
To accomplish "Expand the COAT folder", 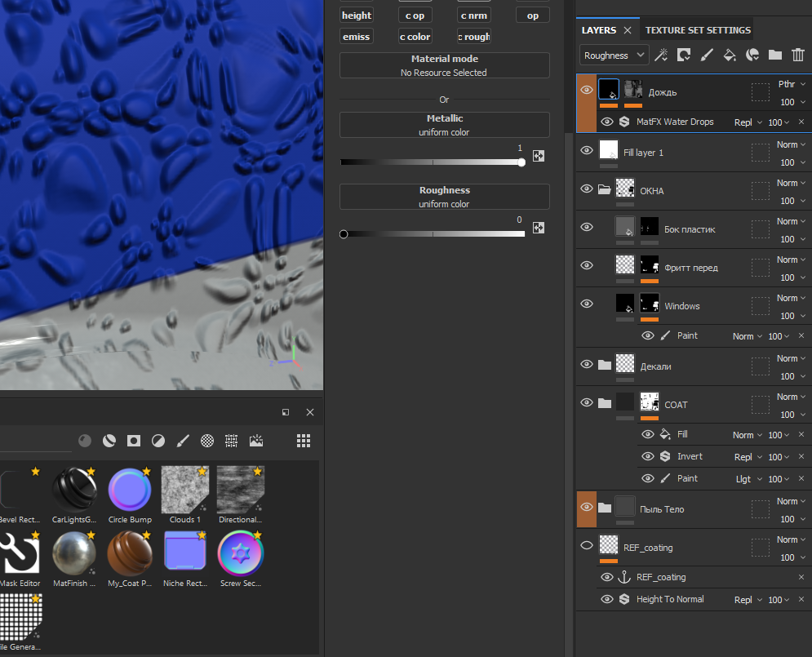I will pos(605,403).
